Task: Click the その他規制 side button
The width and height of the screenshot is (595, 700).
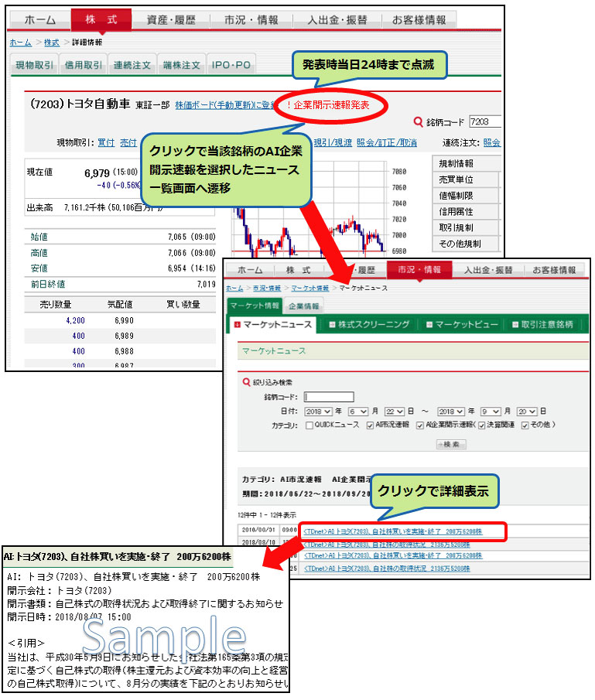Action: point(466,244)
